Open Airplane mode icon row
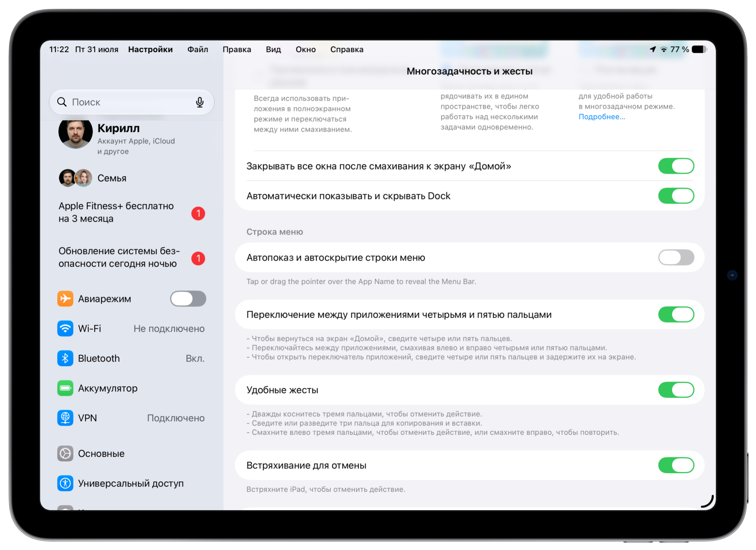756x550 pixels. pyautogui.click(x=65, y=298)
